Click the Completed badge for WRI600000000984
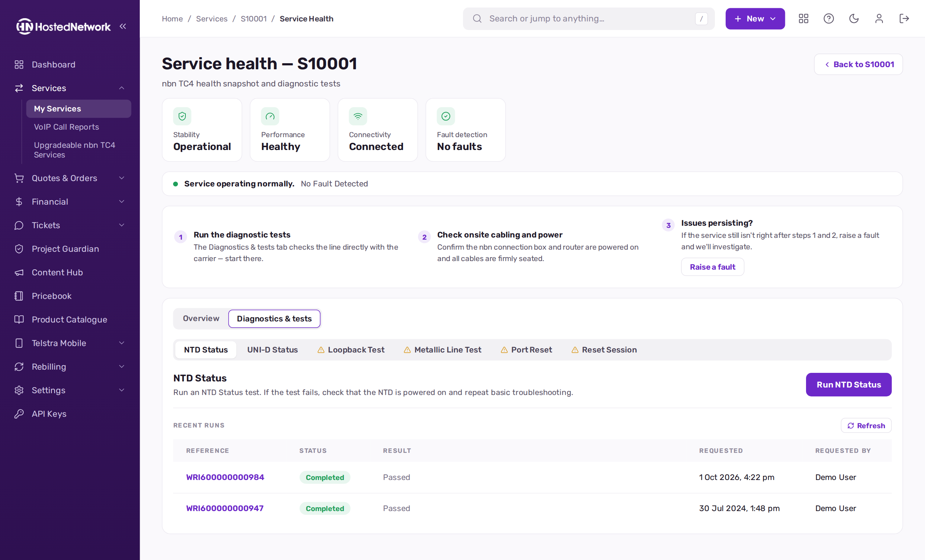925x560 pixels. tap(325, 477)
